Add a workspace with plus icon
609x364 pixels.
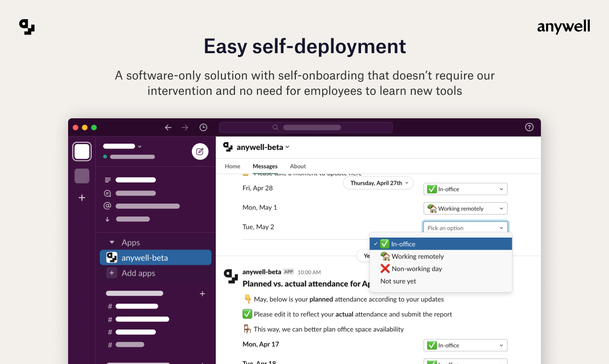[82, 197]
